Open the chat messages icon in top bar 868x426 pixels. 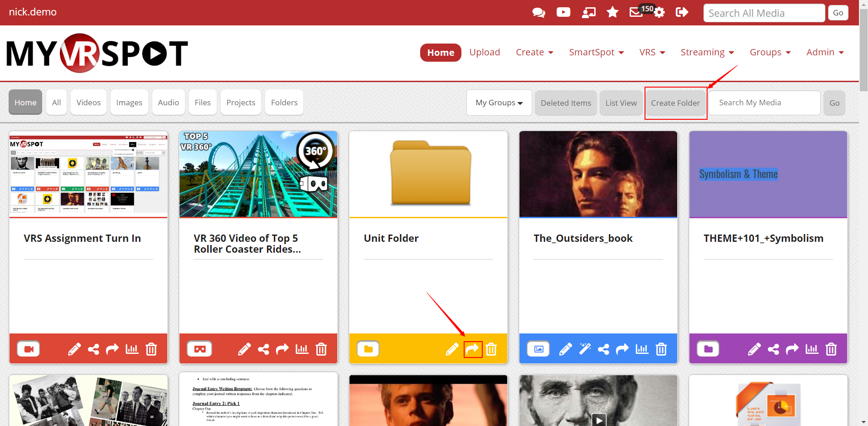(538, 13)
